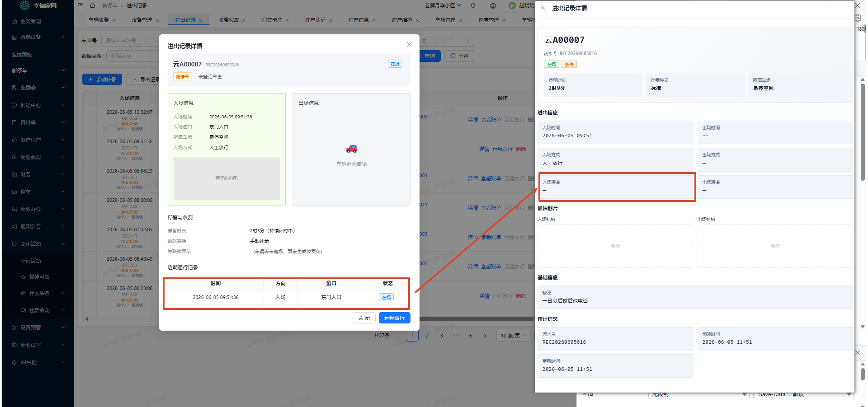Switch to the 设备管理 tab

tap(142, 20)
